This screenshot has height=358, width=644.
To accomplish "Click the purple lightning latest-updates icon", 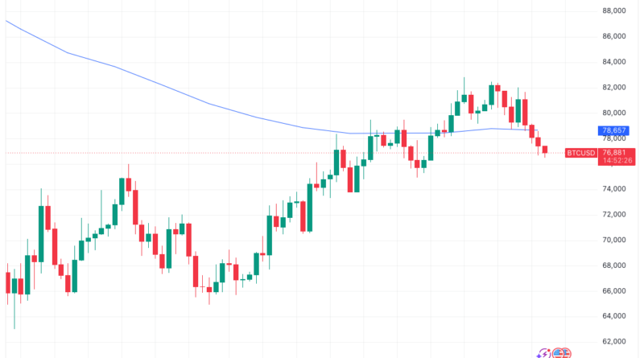I will tap(543, 353).
